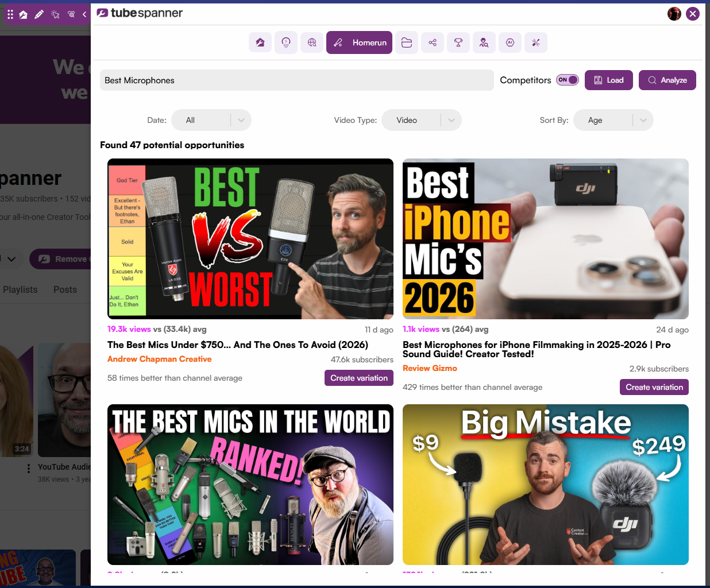Open the Big Mistake microphone thumbnail

[x=546, y=485]
